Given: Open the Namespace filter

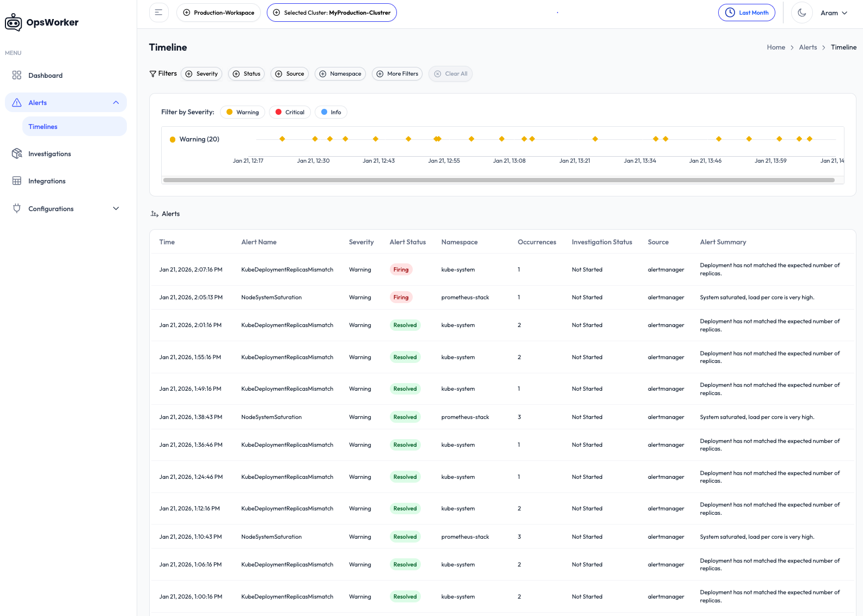Looking at the screenshot, I should (340, 73).
